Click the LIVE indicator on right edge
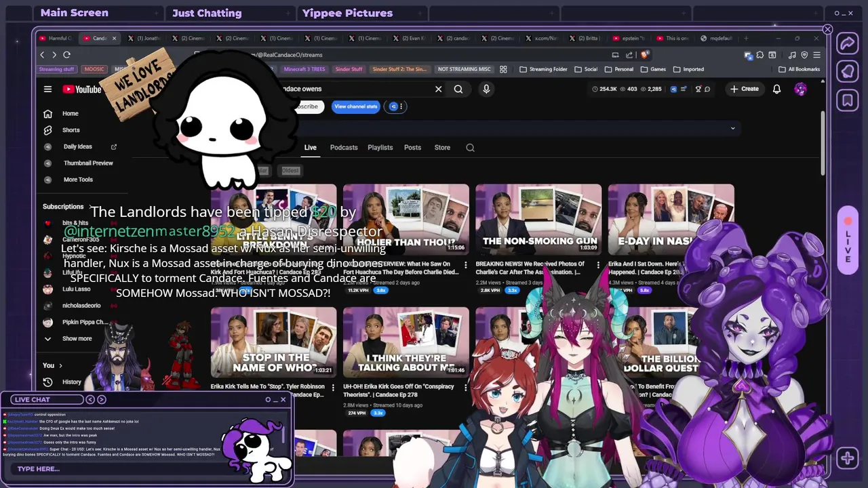The image size is (868, 488). pos(848,239)
